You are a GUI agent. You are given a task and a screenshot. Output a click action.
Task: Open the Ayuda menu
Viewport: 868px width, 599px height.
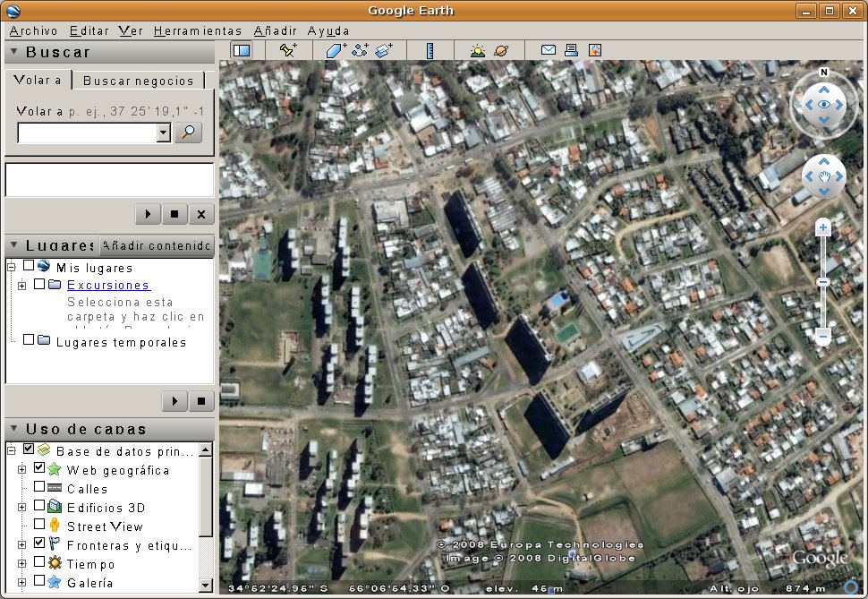coord(328,31)
